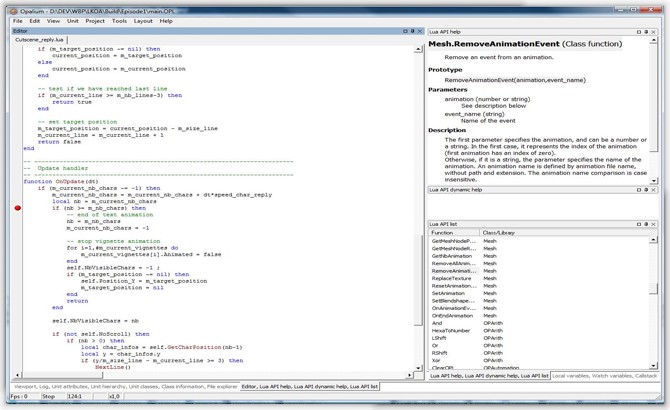Select the Cutscene_reply.lua editor tab
Viewport: 670px width, 410px height.
pyautogui.click(x=39, y=40)
